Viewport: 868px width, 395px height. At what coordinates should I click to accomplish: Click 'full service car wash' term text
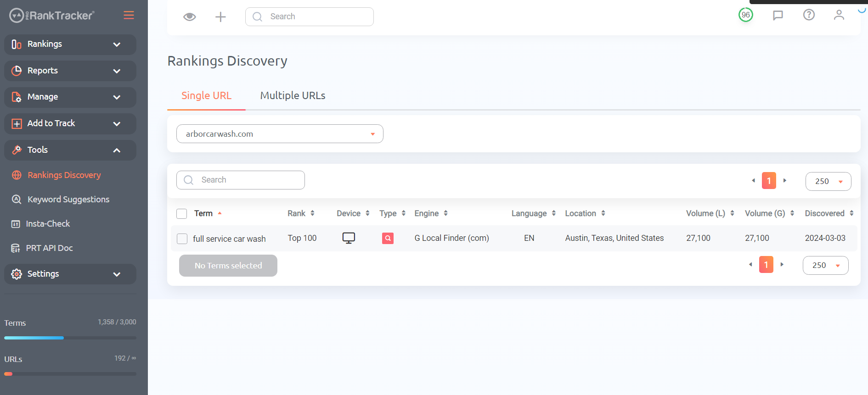click(229, 239)
